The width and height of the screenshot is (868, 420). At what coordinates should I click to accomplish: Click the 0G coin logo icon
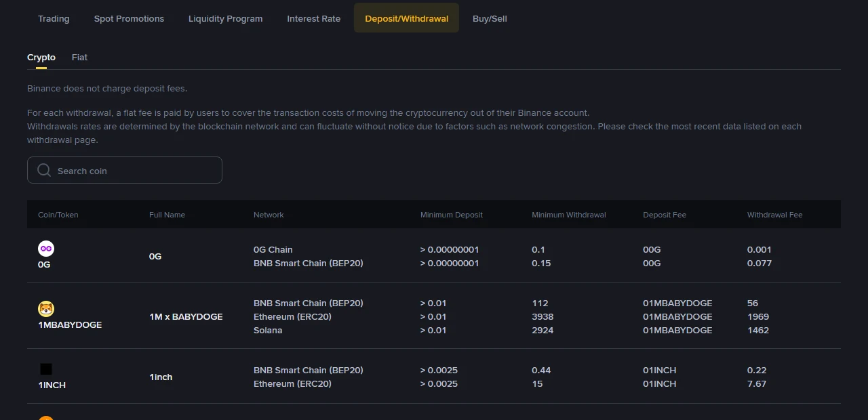(46, 249)
